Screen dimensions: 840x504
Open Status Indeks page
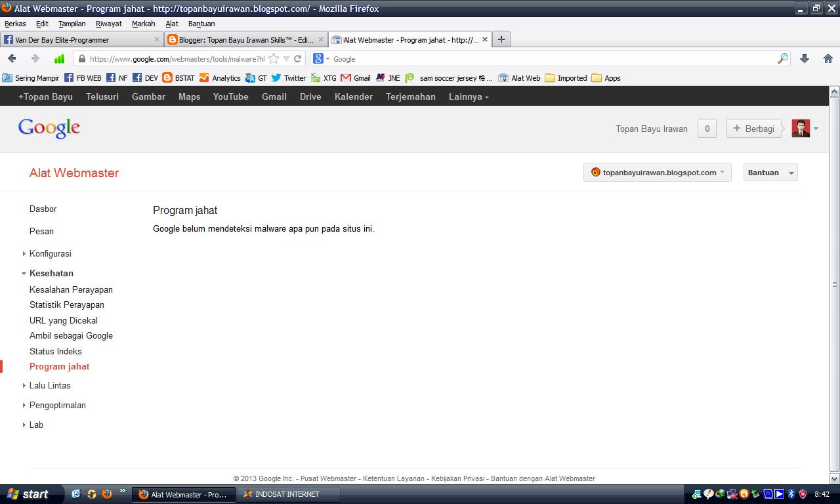(x=56, y=351)
